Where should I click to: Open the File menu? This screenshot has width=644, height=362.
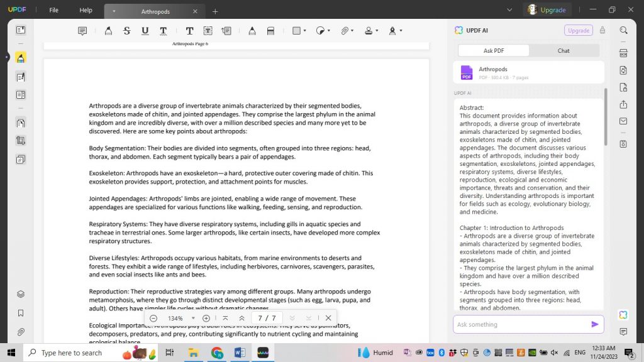pyautogui.click(x=53, y=10)
